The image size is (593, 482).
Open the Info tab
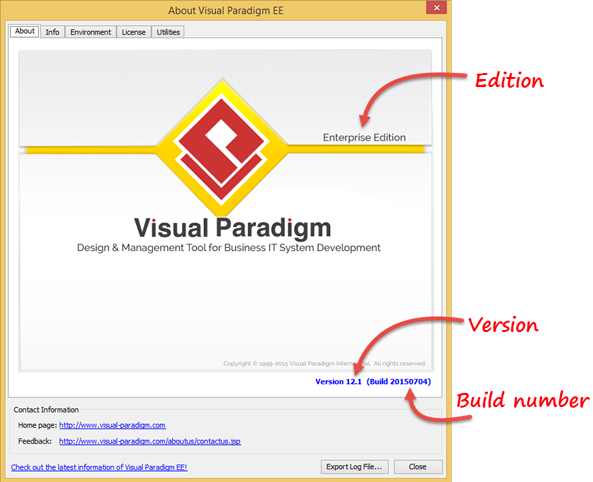[x=52, y=32]
